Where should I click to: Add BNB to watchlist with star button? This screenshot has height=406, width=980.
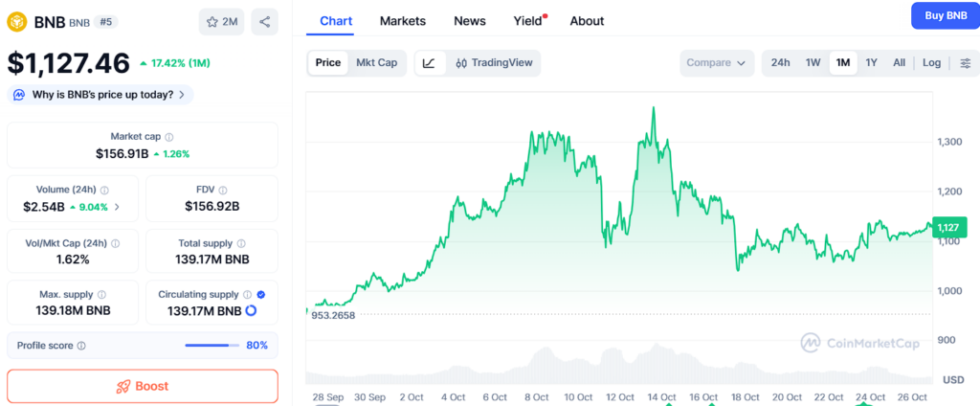222,21
